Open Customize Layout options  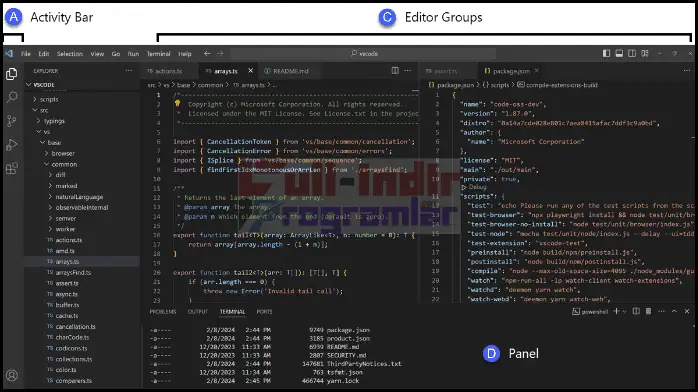(645, 53)
